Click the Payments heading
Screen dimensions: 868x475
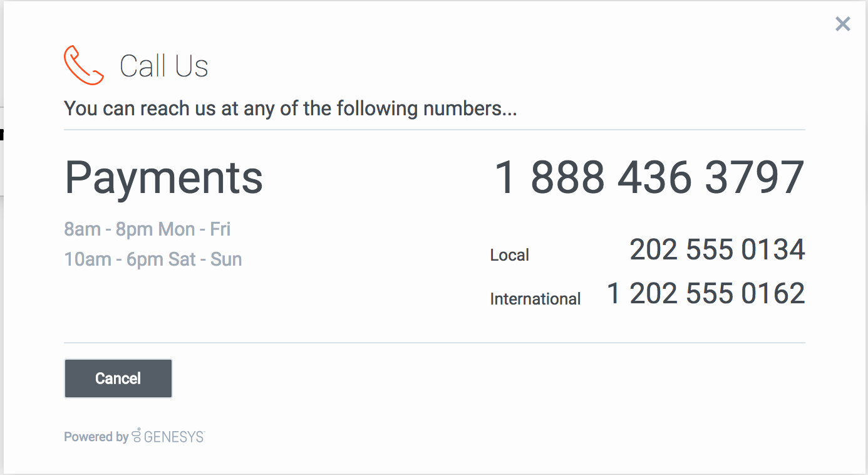coord(163,177)
